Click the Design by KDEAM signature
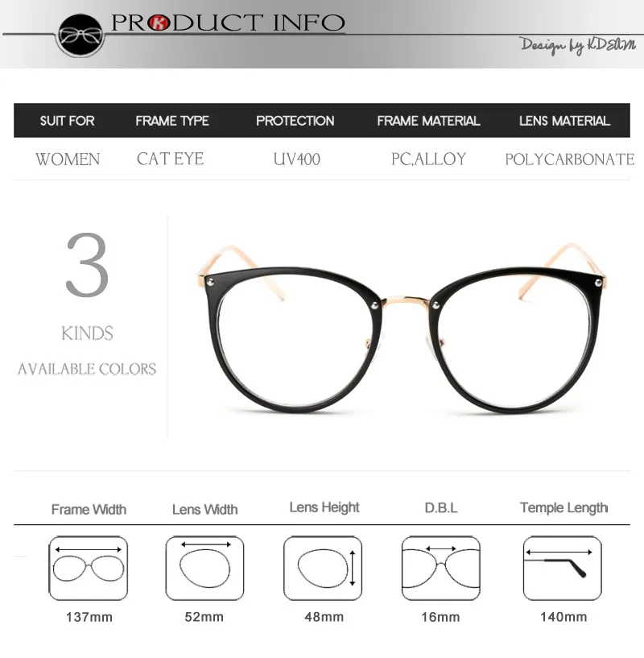 pos(578,45)
